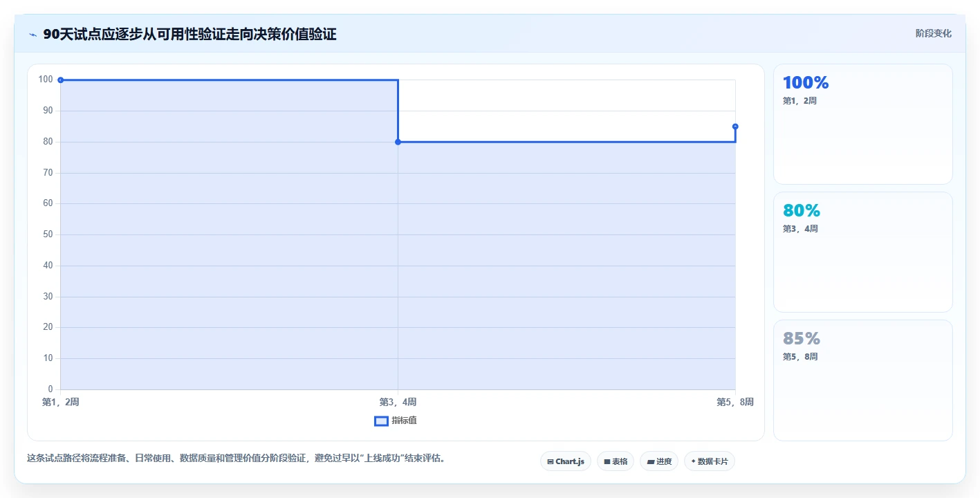Click the lightning icon before the title
Image resolution: width=980 pixels, height=498 pixels.
point(33,35)
